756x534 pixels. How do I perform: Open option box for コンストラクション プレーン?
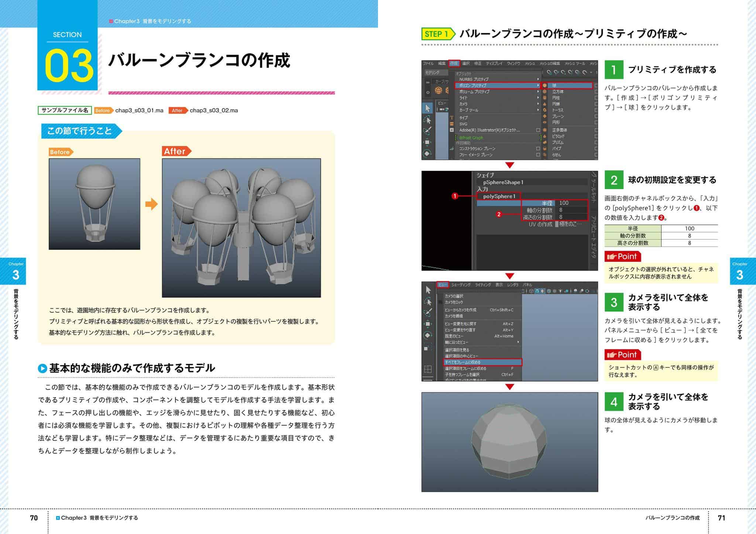(x=538, y=148)
